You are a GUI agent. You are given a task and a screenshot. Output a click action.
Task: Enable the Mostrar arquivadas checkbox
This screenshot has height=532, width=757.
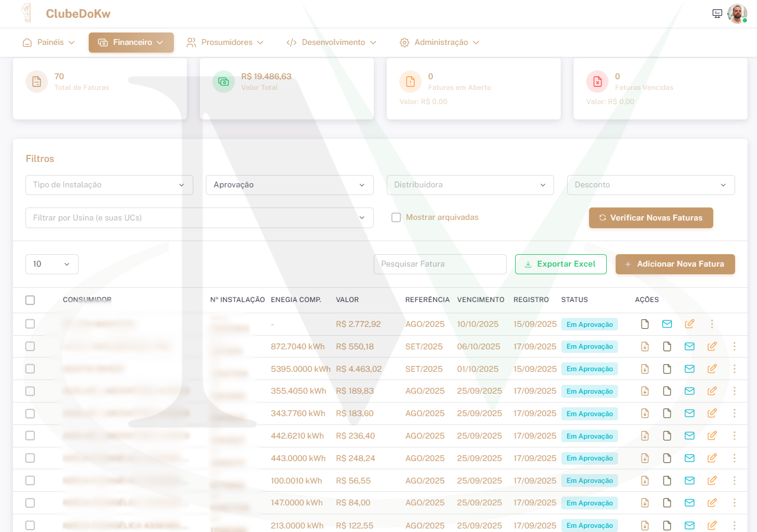396,218
